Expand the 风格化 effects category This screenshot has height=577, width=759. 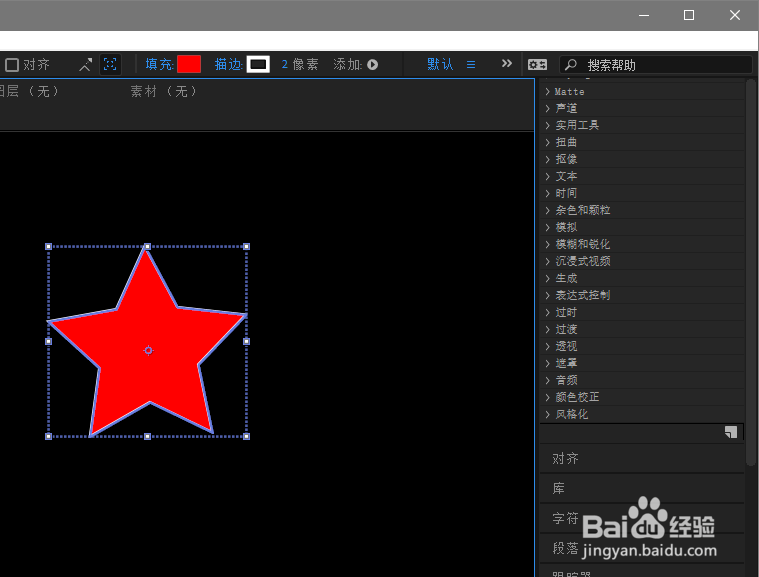547,414
